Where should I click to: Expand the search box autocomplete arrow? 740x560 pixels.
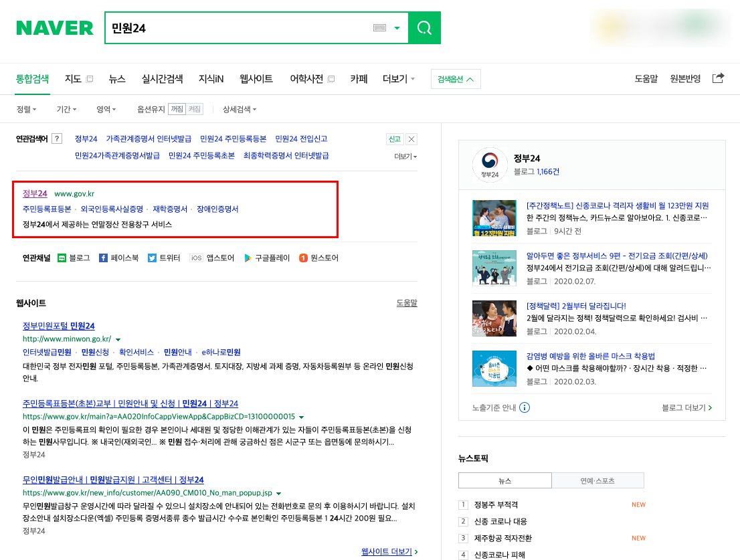coord(397,28)
